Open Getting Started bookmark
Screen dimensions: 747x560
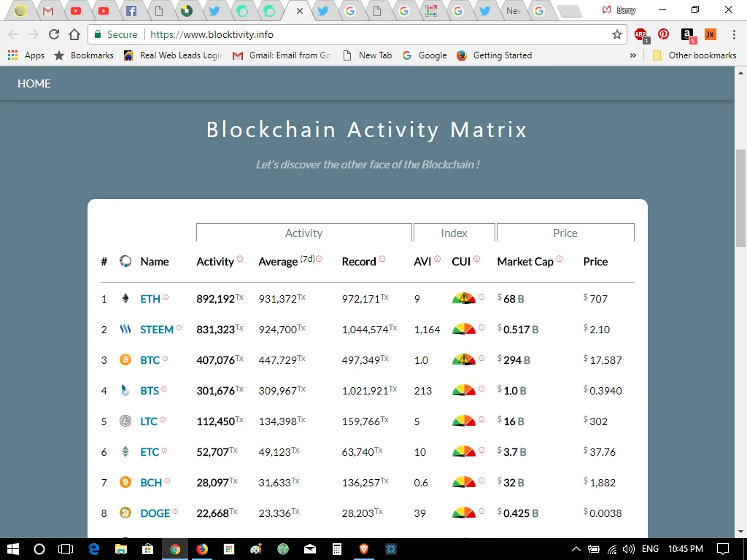click(494, 55)
